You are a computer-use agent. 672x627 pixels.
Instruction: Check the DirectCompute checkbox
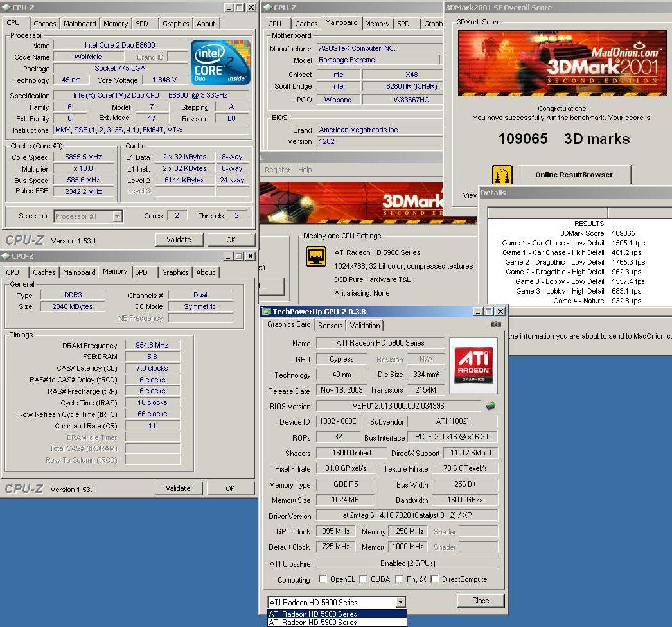[434, 579]
